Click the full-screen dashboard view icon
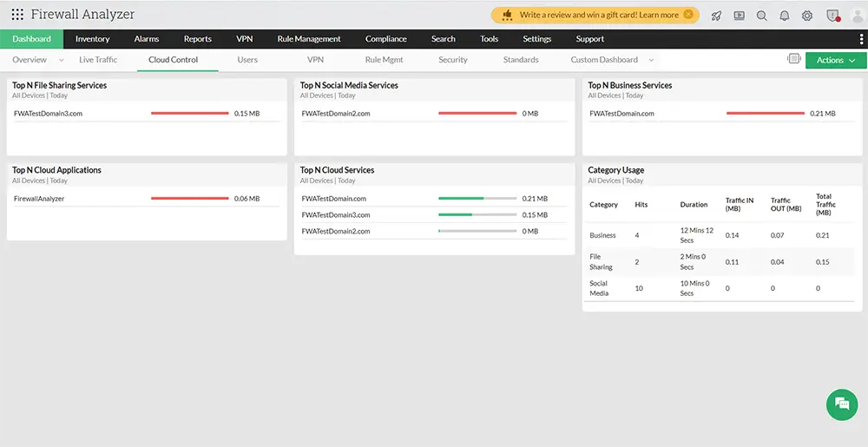This screenshot has width=868, height=447. tap(794, 59)
